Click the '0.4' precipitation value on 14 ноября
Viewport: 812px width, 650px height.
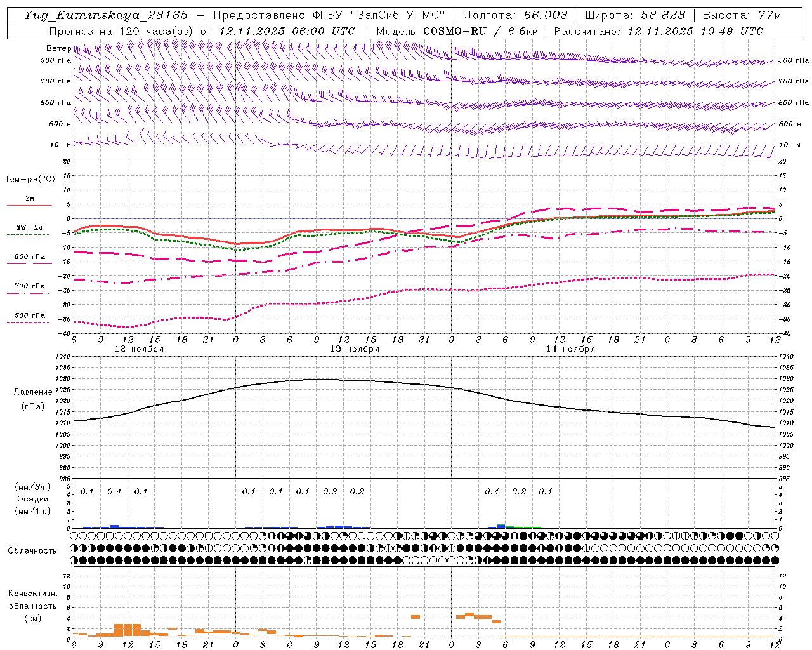tap(492, 491)
